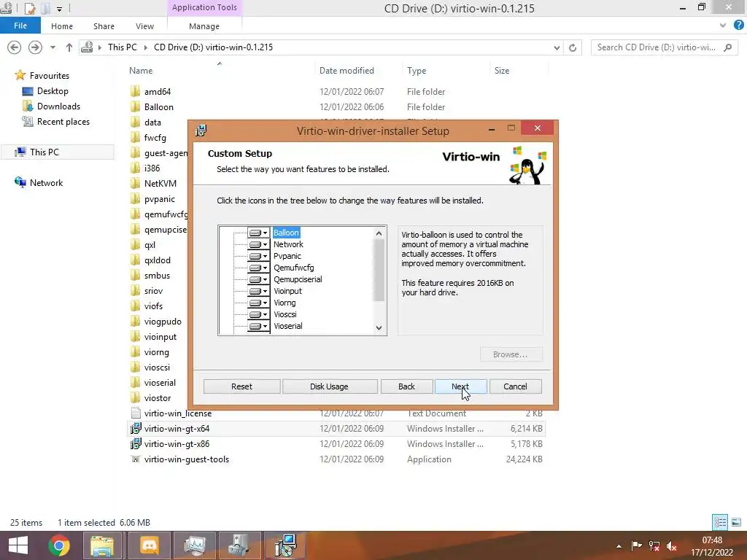The height and width of the screenshot is (560, 747).
Task: Switch to details view layout icon
Action: [x=720, y=522]
